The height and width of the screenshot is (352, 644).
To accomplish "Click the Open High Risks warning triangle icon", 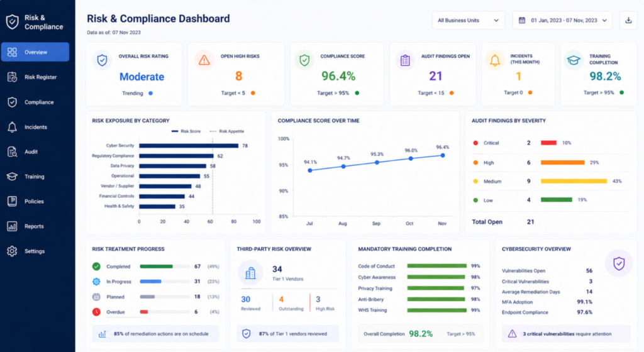I will pyautogui.click(x=204, y=60).
